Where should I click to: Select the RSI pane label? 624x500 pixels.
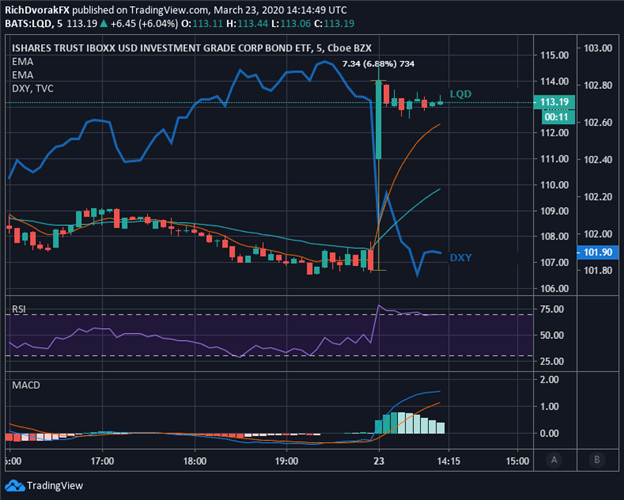click(19, 309)
